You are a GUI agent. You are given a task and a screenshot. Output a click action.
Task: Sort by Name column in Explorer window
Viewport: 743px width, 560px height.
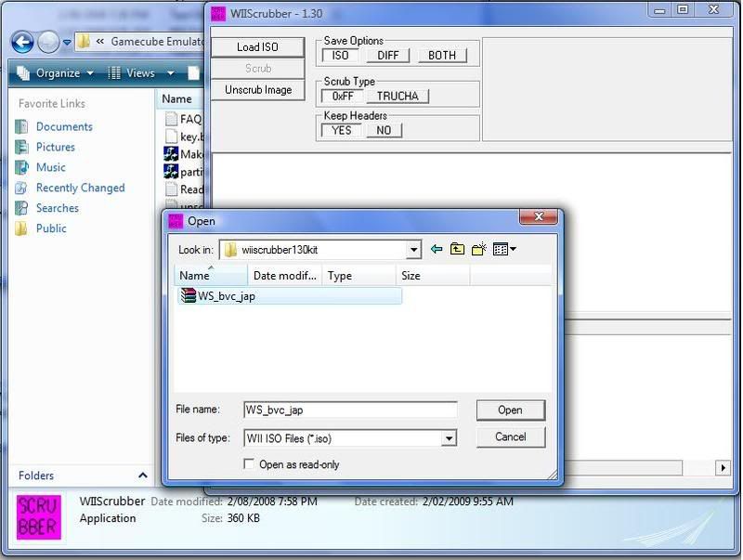pos(180,98)
